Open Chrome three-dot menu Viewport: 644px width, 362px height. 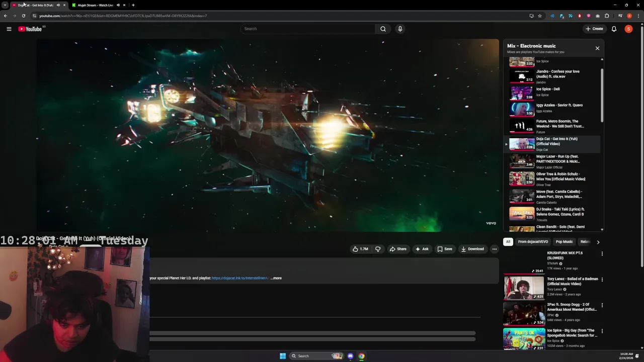click(x=638, y=16)
